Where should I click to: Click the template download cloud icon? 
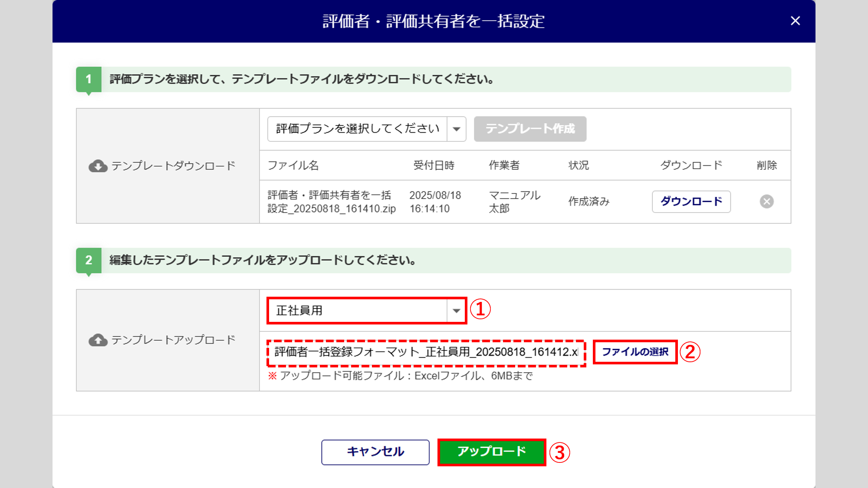98,166
